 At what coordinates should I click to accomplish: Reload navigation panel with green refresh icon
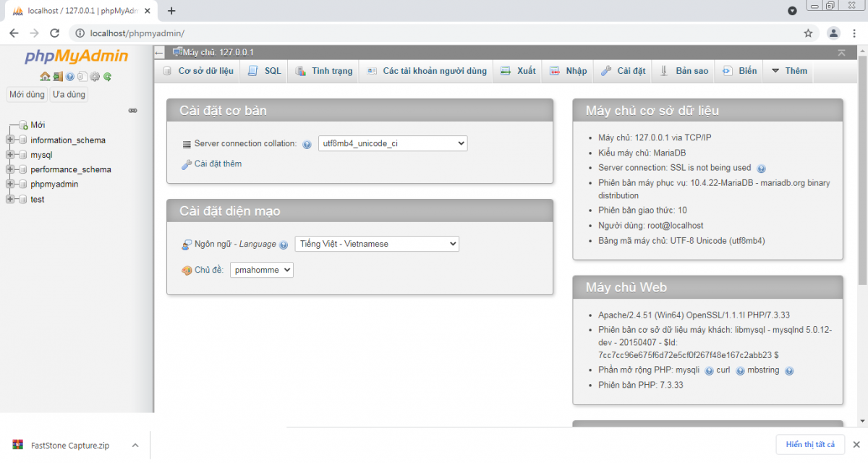[107, 77]
